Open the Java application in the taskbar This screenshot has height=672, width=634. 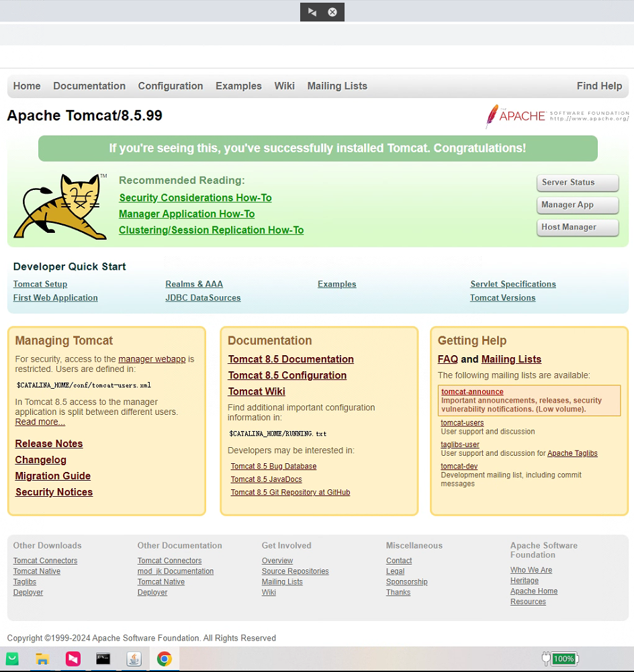click(x=134, y=659)
